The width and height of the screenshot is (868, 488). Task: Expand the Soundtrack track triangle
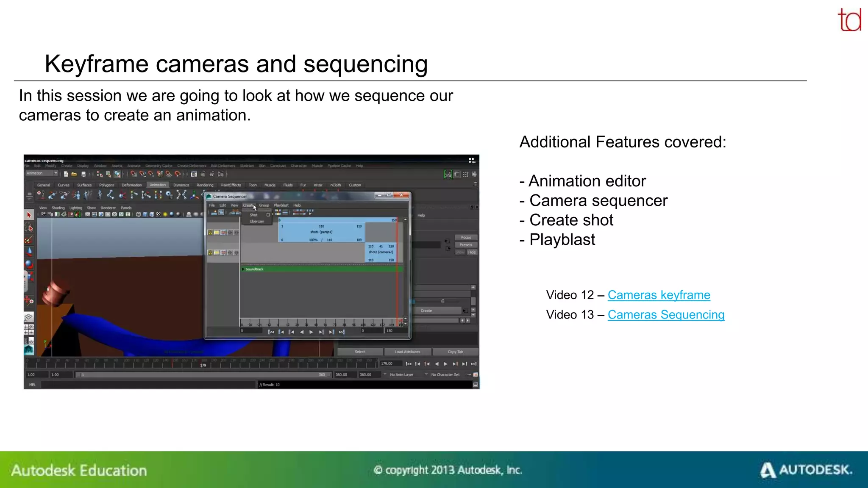point(243,269)
